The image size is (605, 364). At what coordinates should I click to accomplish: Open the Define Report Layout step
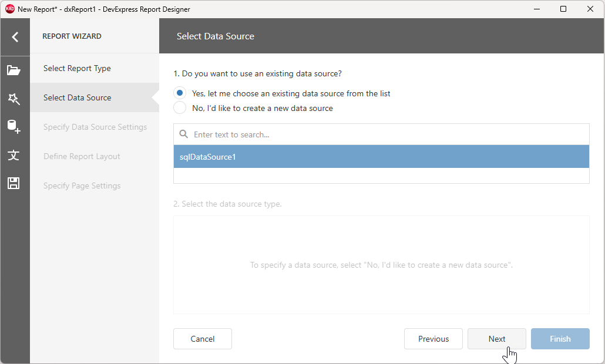click(81, 156)
